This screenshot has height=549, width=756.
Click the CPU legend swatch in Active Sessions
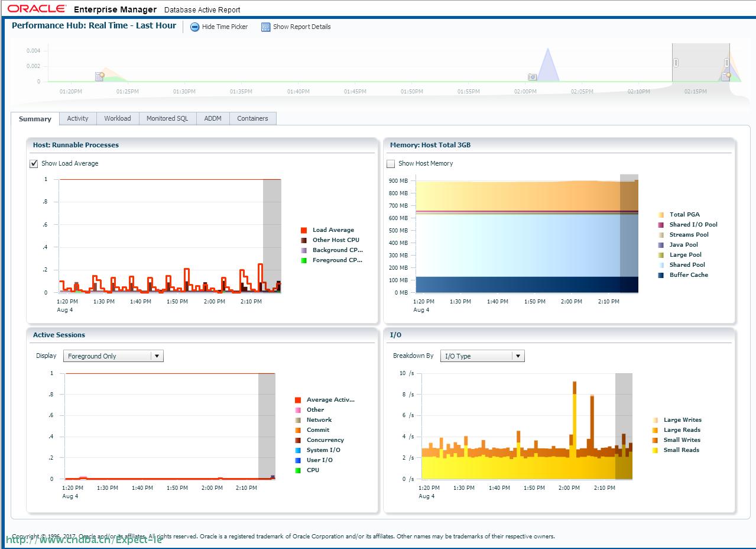(298, 470)
